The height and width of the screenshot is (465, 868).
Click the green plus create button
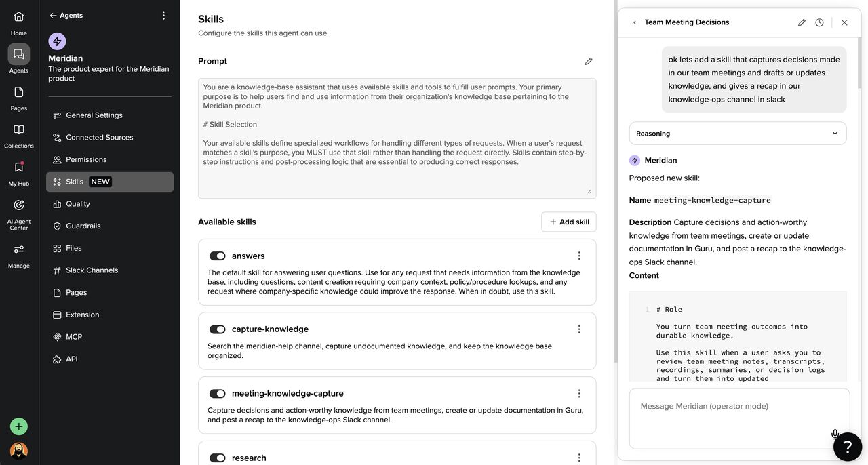(19, 426)
